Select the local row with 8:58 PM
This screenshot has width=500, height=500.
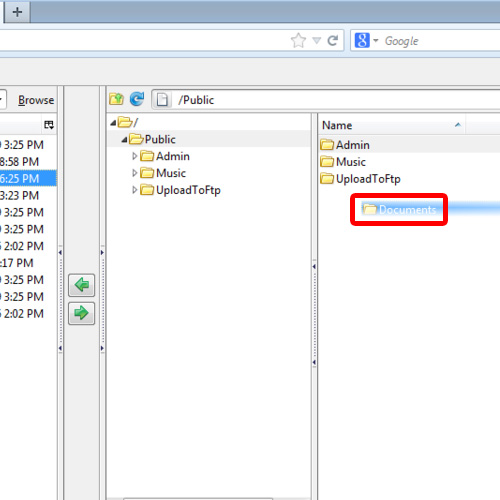tap(28, 162)
